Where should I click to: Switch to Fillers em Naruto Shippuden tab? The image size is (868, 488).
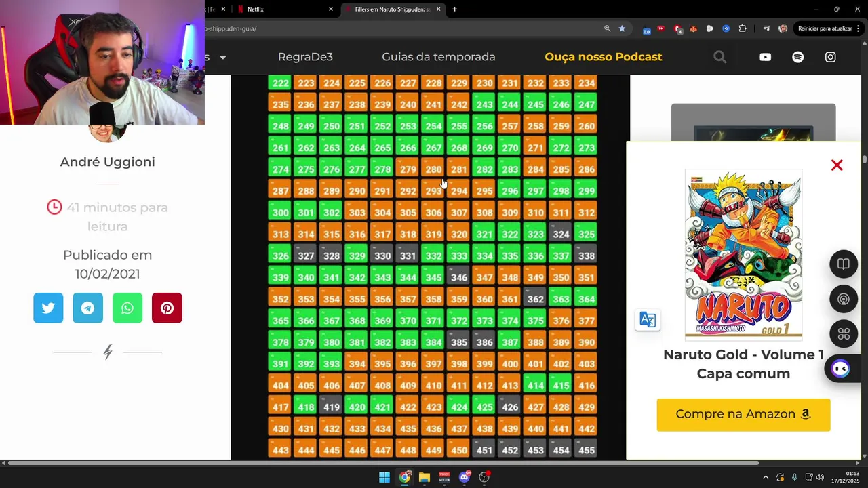click(392, 9)
